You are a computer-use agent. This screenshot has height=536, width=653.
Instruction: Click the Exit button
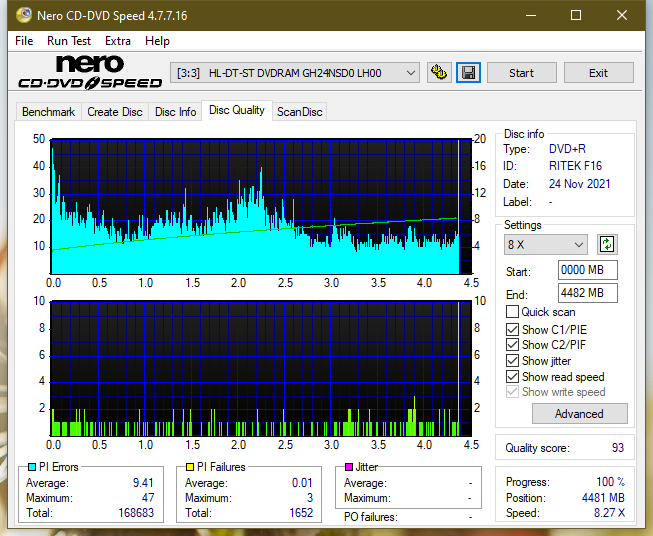click(x=598, y=73)
